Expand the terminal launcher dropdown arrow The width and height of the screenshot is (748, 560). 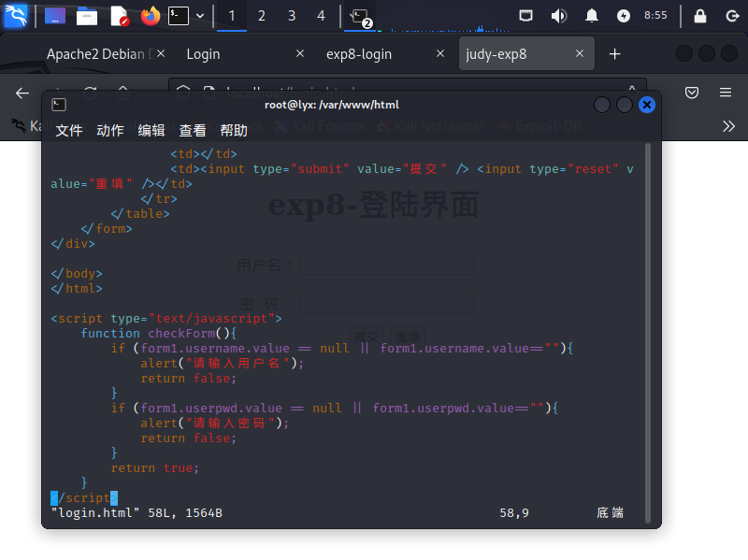[x=200, y=16]
